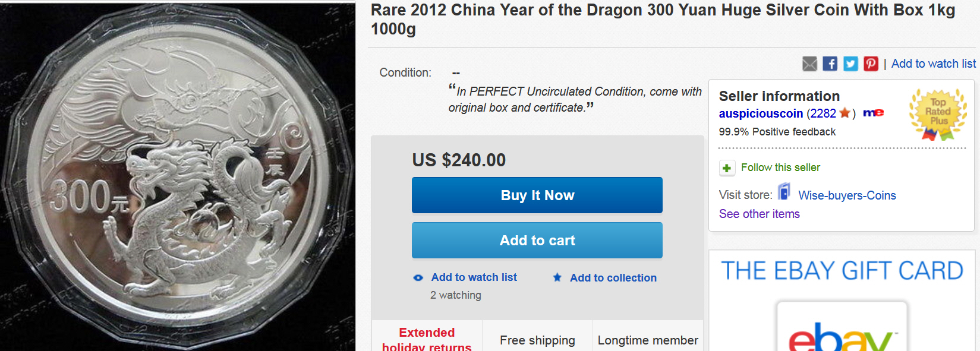Share listing on Facebook icon
Screen dimensions: 980x351
point(830,64)
